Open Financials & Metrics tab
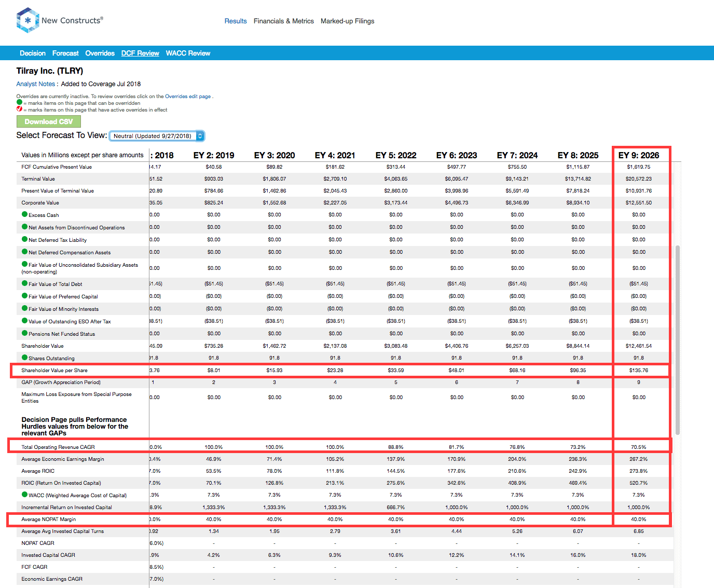Image resolution: width=714 pixels, height=588 pixels. coord(284,21)
